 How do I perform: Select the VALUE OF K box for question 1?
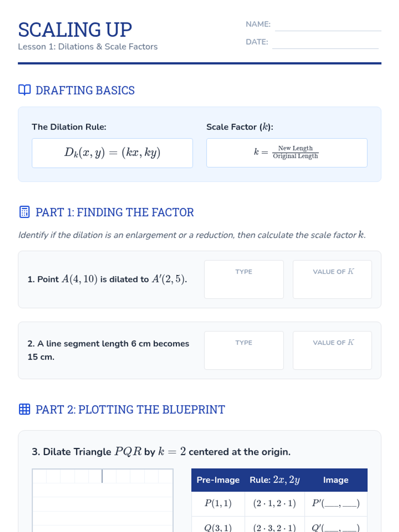(332, 279)
